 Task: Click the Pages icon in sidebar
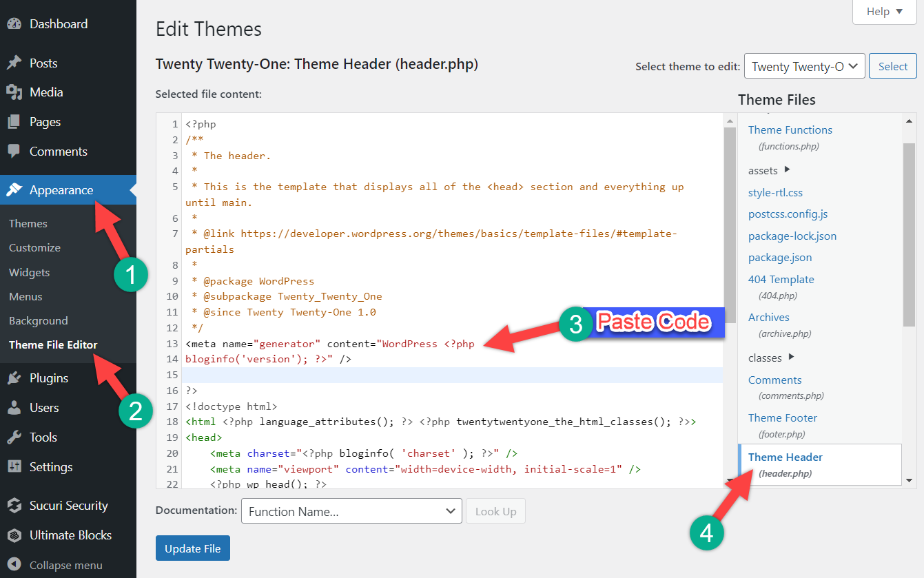14,122
